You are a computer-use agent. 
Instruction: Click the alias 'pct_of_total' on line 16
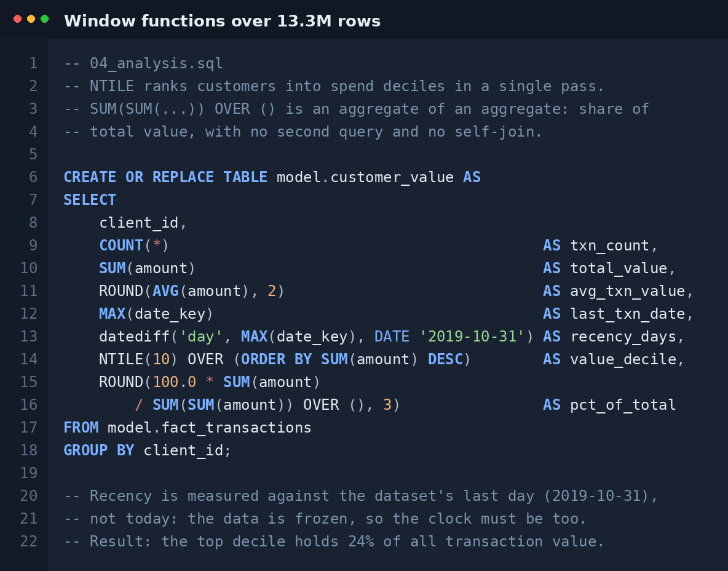click(x=623, y=405)
